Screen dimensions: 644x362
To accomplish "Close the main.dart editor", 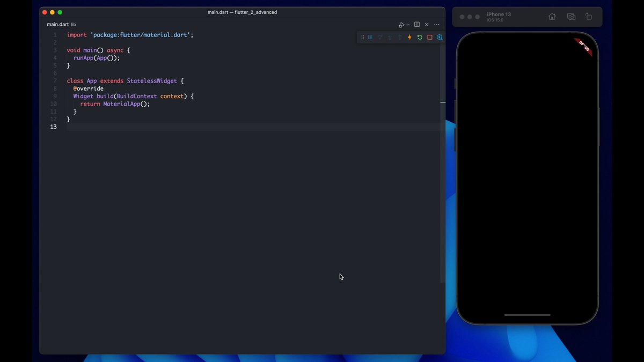I will click(x=427, y=25).
